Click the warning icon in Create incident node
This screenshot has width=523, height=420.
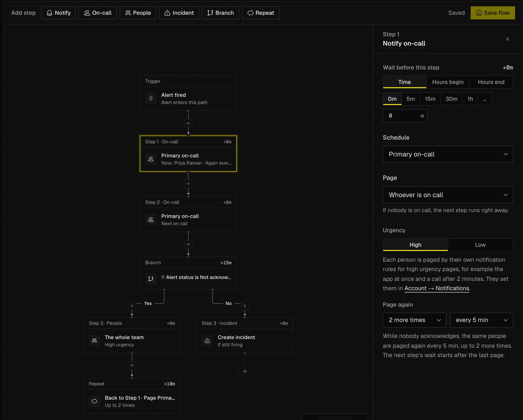pyautogui.click(x=208, y=341)
